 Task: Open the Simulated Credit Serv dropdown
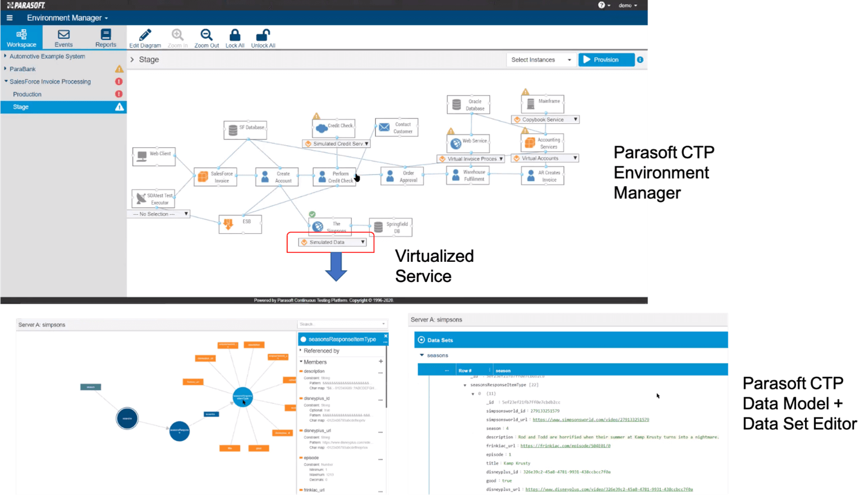[337, 144]
